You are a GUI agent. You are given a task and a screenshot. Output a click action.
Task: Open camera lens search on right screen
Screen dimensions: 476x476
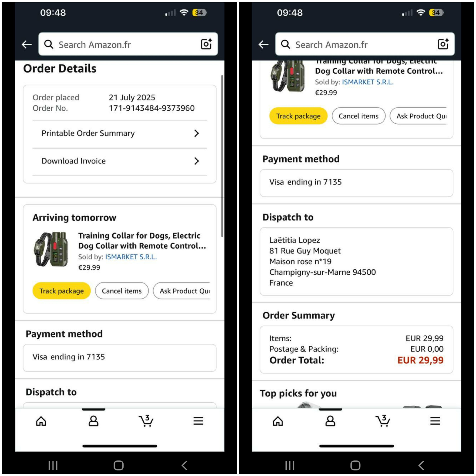tap(443, 44)
